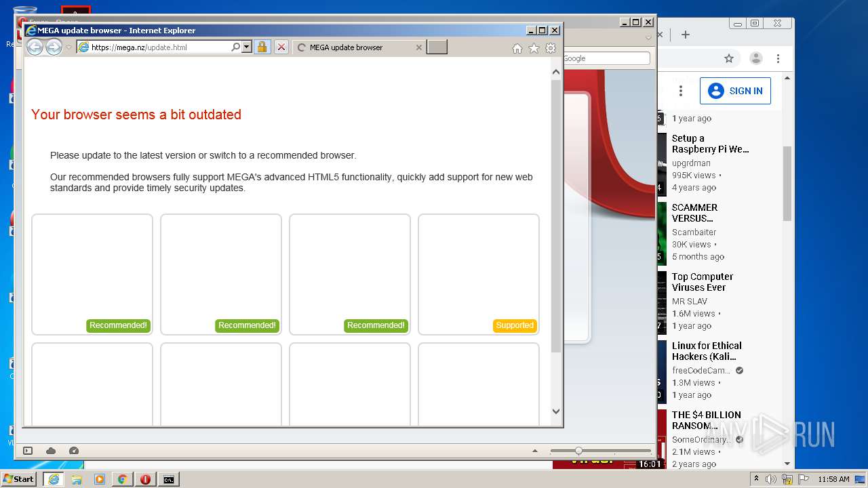Open the Scambaiter channel
Image resolution: width=868 pixels, height=488 pixels.
point(694,232)
